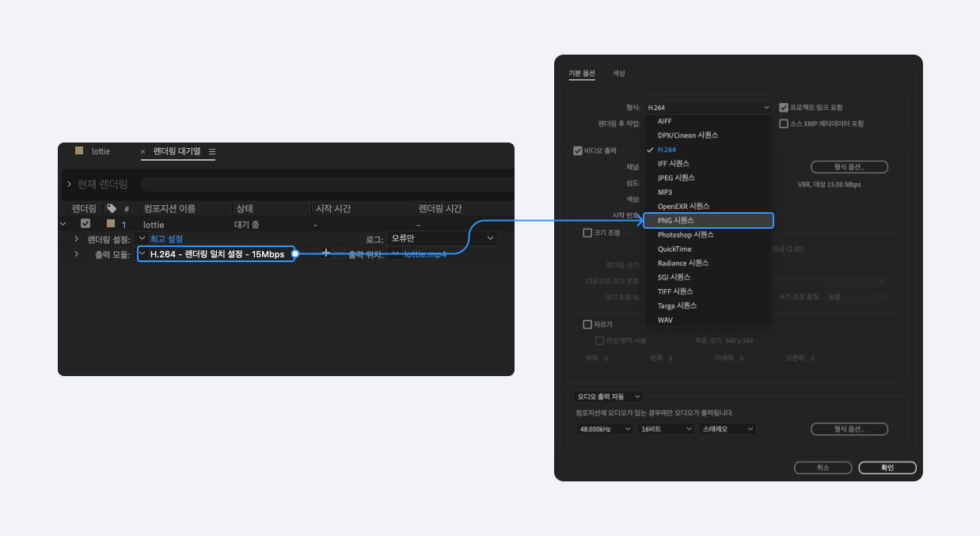Screen dimensions: 980x536
Task: Click the 취소 button
Action: coord(822,468)
